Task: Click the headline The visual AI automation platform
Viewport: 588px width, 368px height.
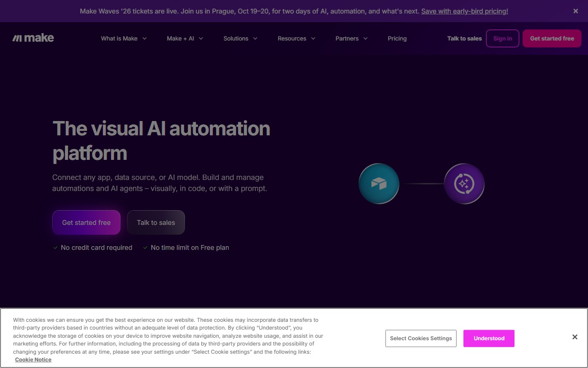Action: [x=161, y=141]
